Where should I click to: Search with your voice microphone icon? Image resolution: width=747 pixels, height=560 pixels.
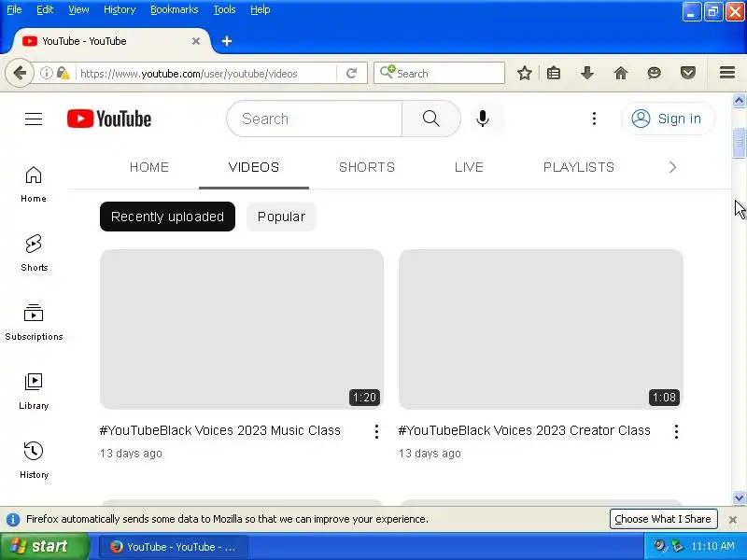[x=483, y=119]
